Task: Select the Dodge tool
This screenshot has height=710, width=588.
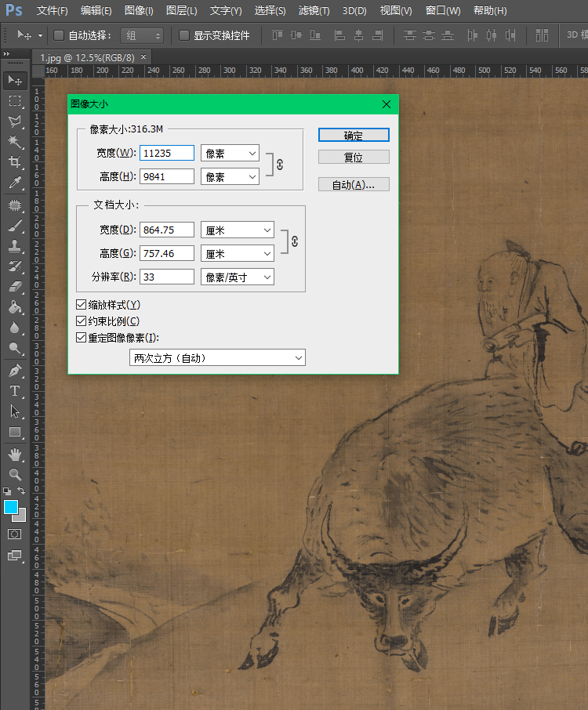Action: (15, 348)
